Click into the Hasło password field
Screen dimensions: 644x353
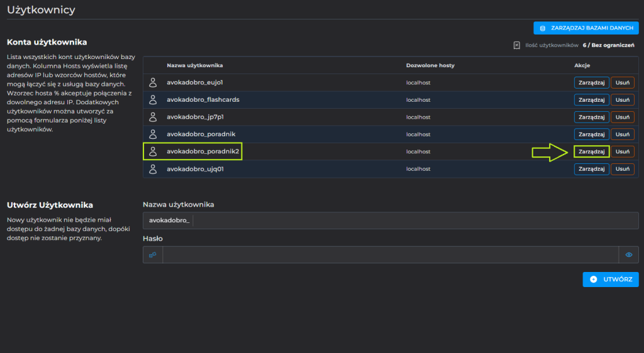(390, 255)
